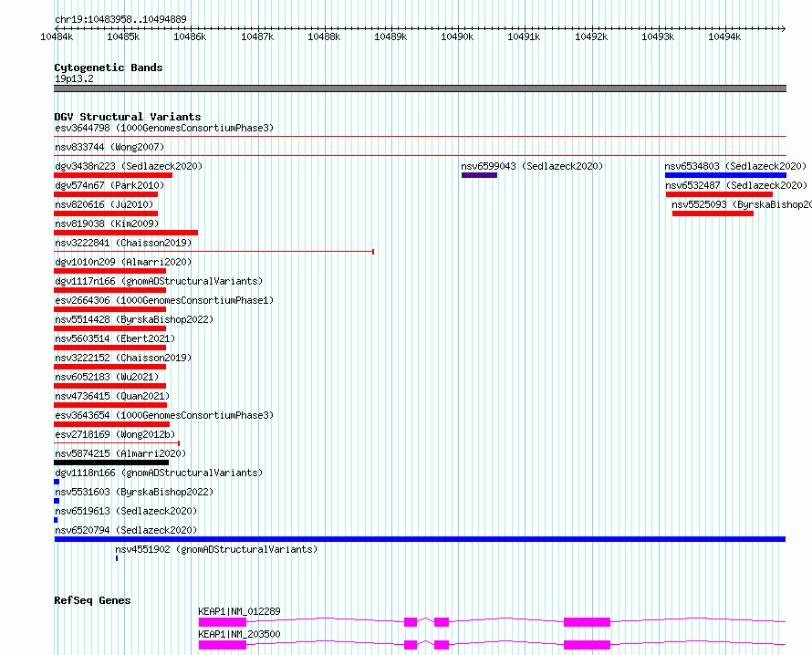Click the 19p13.2 cytogenetic band label
This screenshot has width=812, height=655.
click(x=74, y=78)
